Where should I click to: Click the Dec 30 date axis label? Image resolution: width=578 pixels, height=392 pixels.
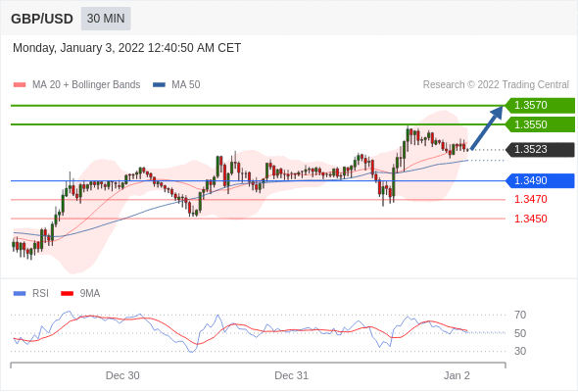tap(122, 375)
